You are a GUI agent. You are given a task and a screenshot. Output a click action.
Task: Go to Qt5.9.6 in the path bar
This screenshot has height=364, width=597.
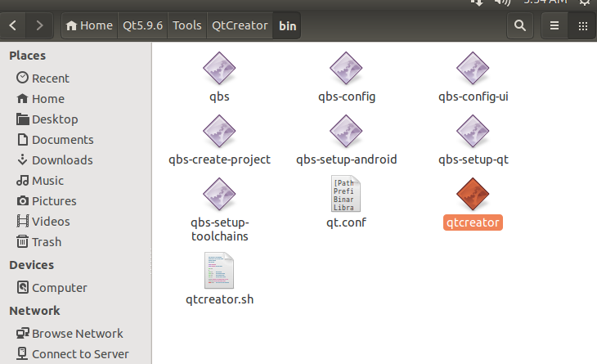(143, 25)
